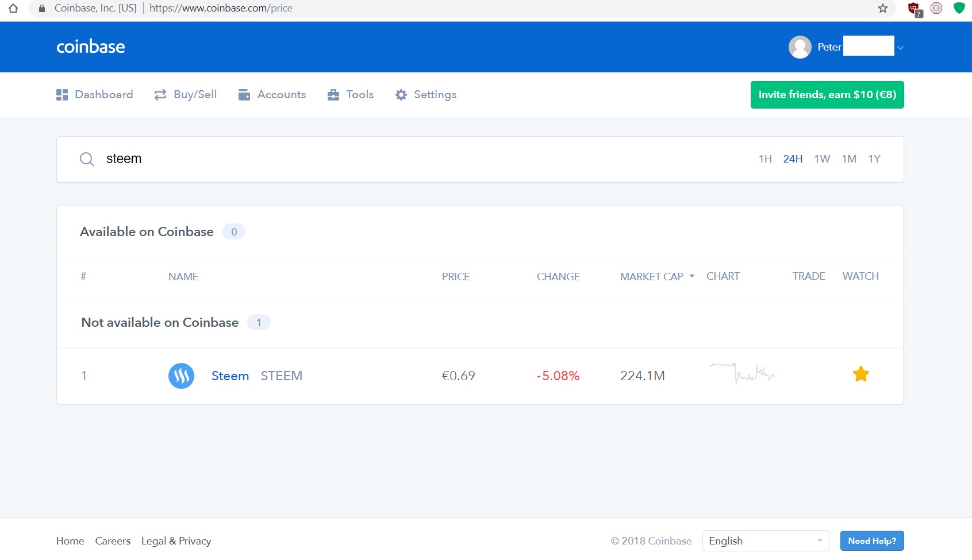Click the -5.08% change value
Viewport: 972px width, 560px height.
558,376
